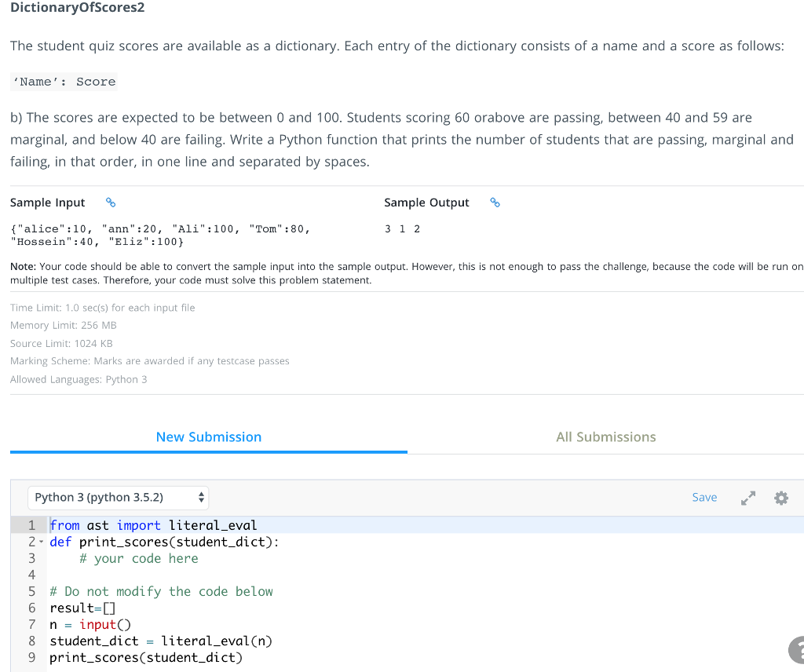Click the sample output '3 1 2'
Screen dimensions: 804x672
(x=403, y=229)
